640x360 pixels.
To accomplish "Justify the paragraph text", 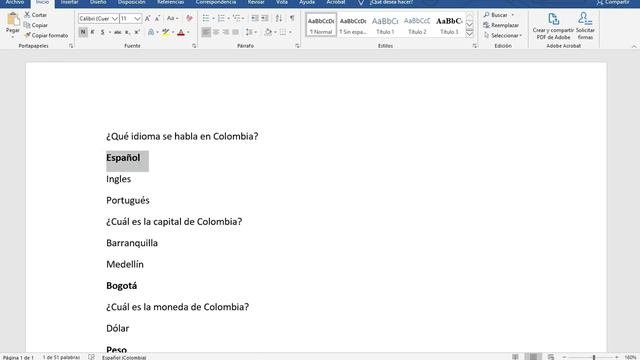I will tap(236, 32).
